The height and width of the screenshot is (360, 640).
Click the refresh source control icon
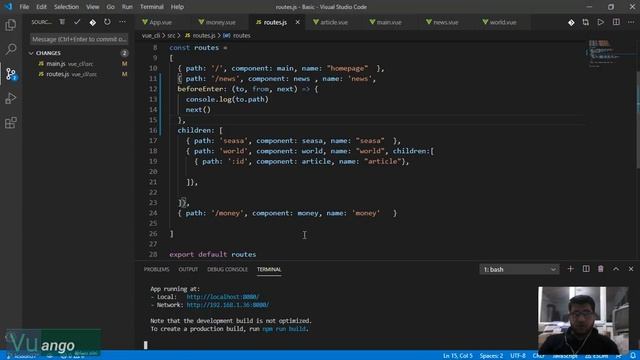107,22
